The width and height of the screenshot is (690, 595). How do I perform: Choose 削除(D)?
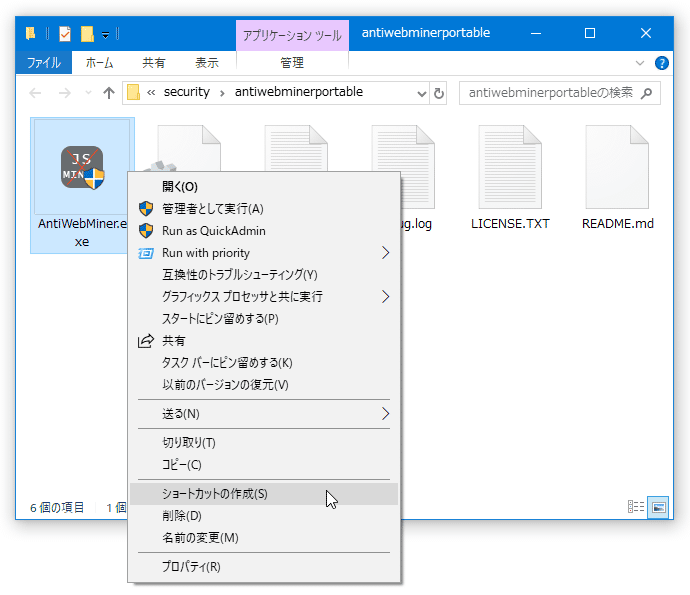264,516
